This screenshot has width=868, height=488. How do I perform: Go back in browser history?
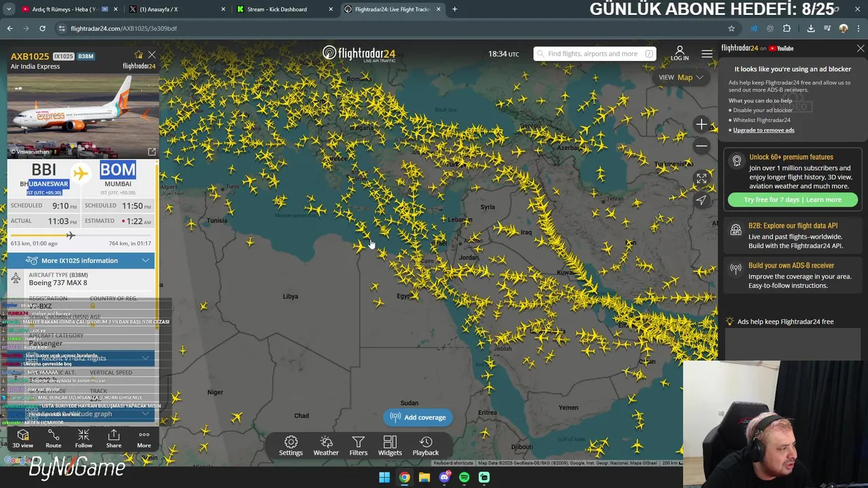(x=10, y=28)
